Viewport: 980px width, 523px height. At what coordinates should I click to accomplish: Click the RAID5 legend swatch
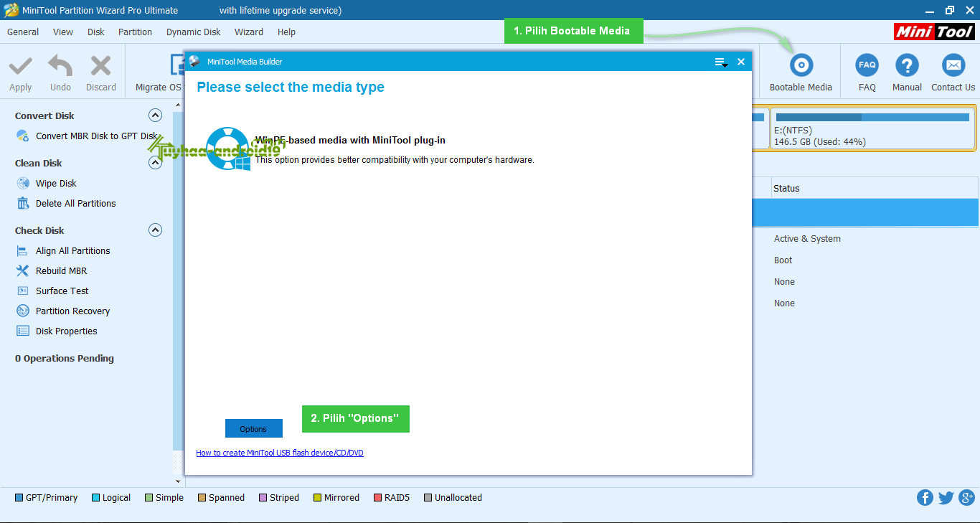(x=377, y=497)
